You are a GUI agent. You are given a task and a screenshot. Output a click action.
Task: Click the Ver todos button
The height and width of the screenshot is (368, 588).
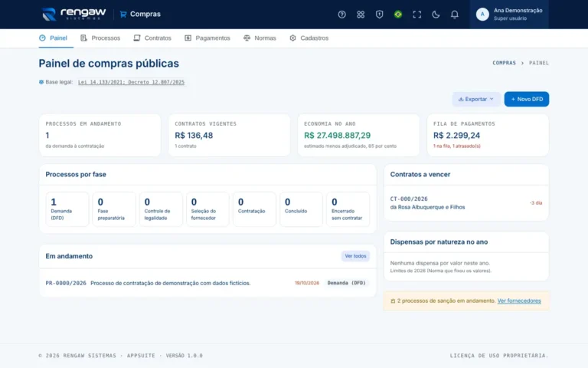pos(355,256)
